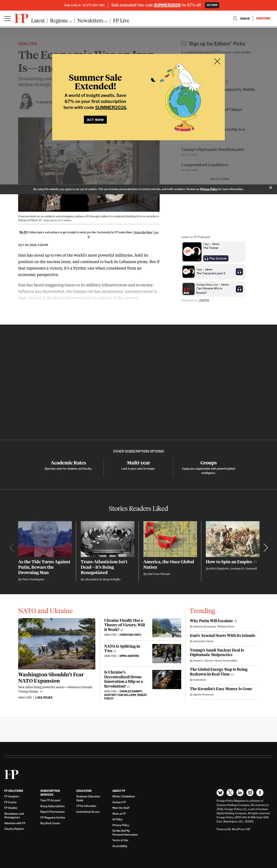Open FP Live menu item
This screenshot has height=868, width=277.
(x=121, y=21)
